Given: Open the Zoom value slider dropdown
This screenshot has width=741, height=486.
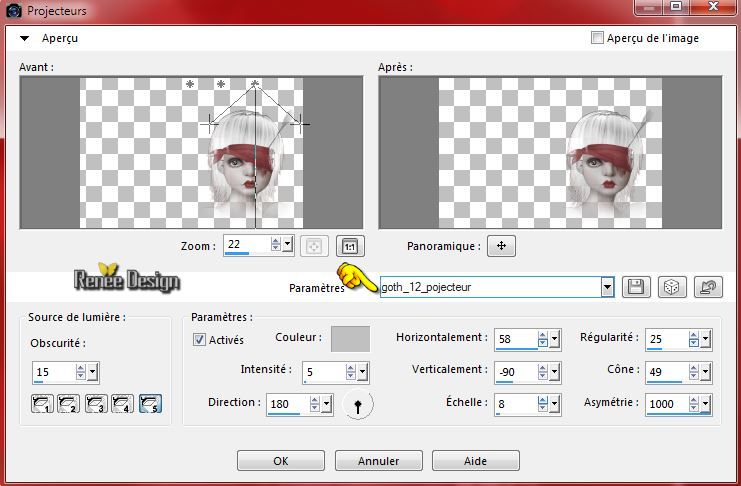Looking at the screenshot, I should [288, 245].
